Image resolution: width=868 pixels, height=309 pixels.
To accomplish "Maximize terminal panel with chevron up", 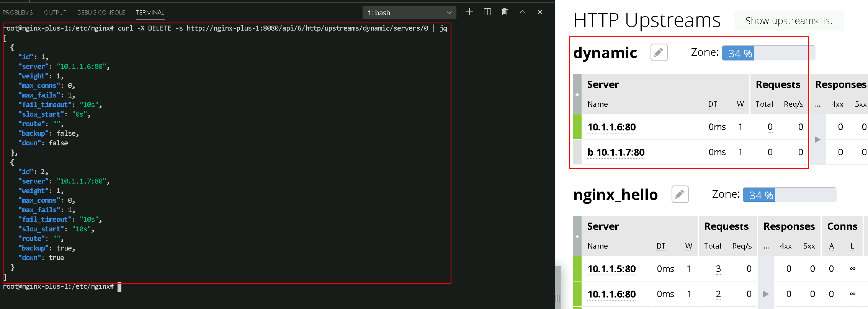I will click(522, 12).
